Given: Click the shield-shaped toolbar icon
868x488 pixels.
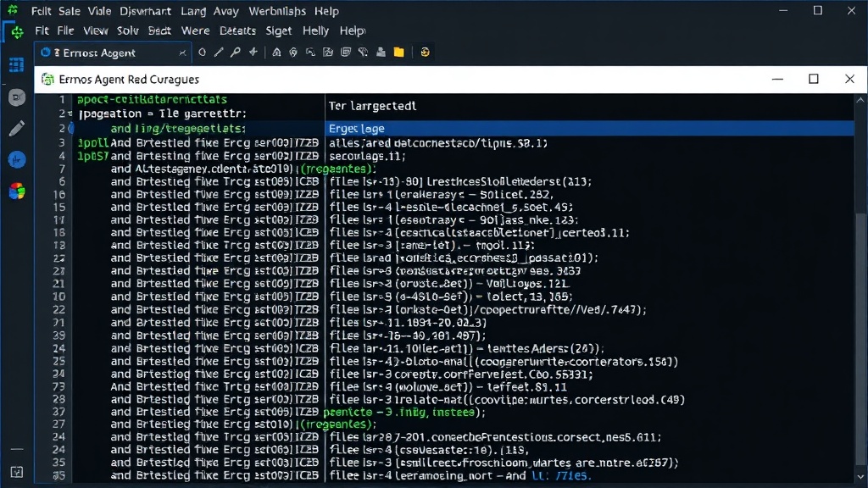Looking at the screenshot, I should pyautogui.click(x=292, y=52).
